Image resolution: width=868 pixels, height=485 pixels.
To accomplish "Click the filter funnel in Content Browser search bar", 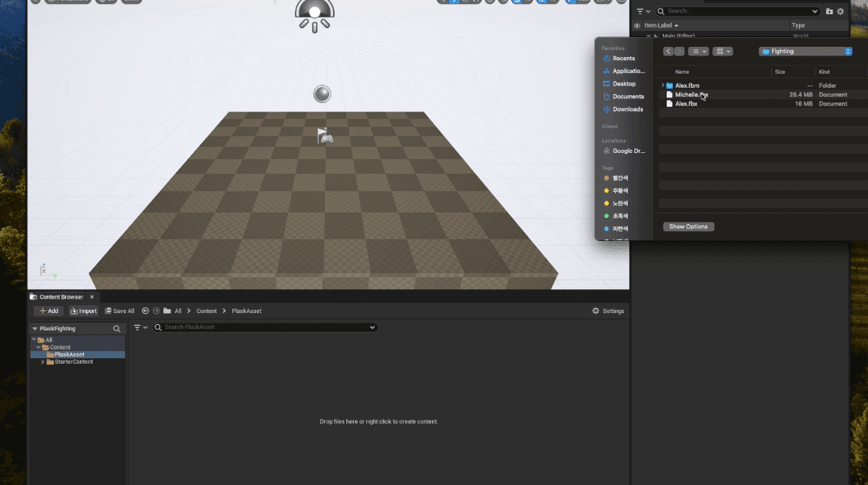I will tap(137, 327).
